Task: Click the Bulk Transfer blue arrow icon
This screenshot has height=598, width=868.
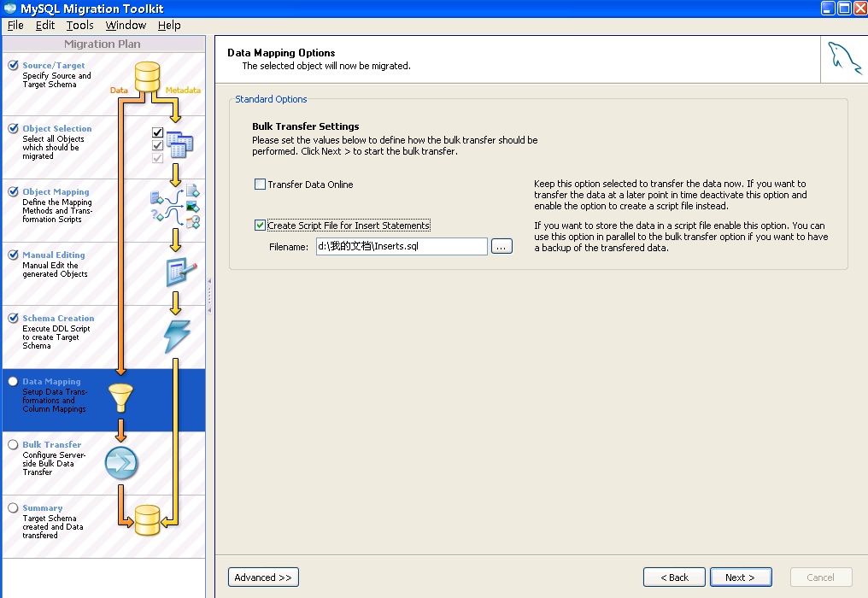Action: (x=121, y=463)
